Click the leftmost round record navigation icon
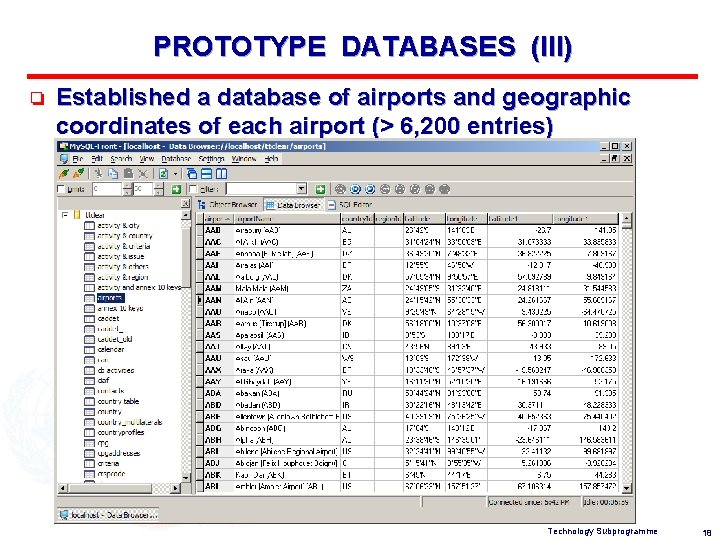Image resolution: width=720 pixels, height=540 pixels. click(x=340, y=189)
